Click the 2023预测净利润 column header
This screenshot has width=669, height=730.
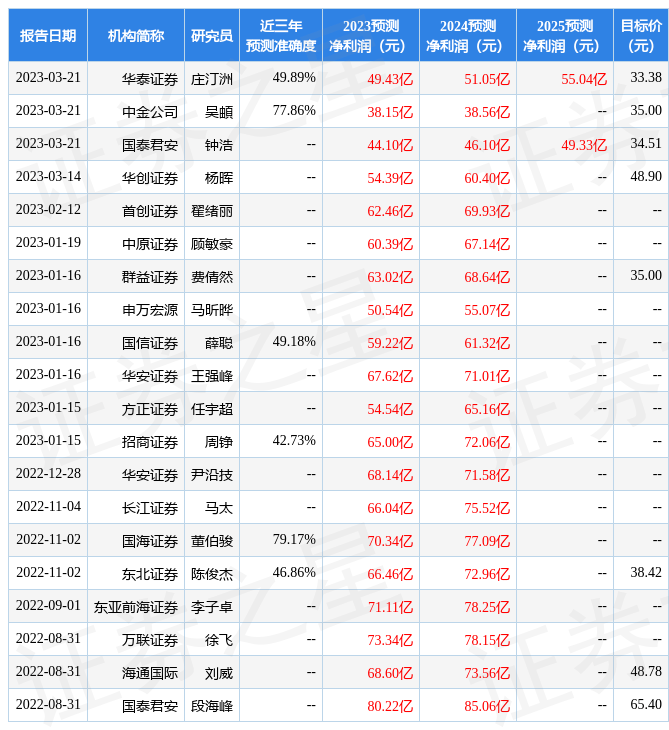pos(370,36)
